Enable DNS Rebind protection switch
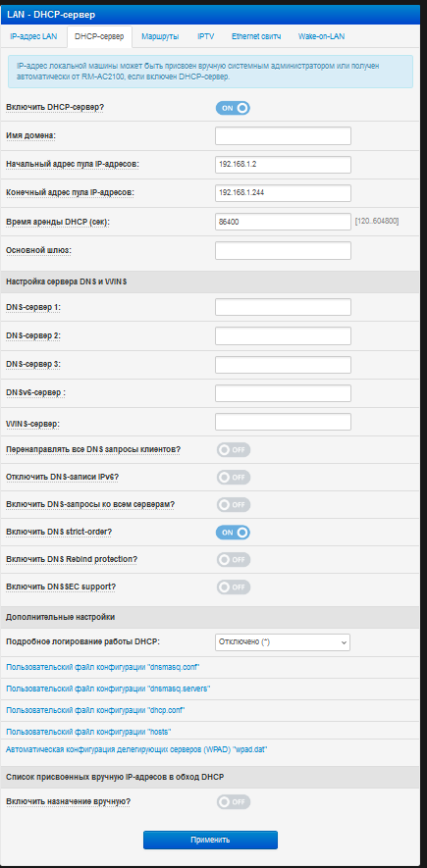427x868 pixels. pos(234,560)
